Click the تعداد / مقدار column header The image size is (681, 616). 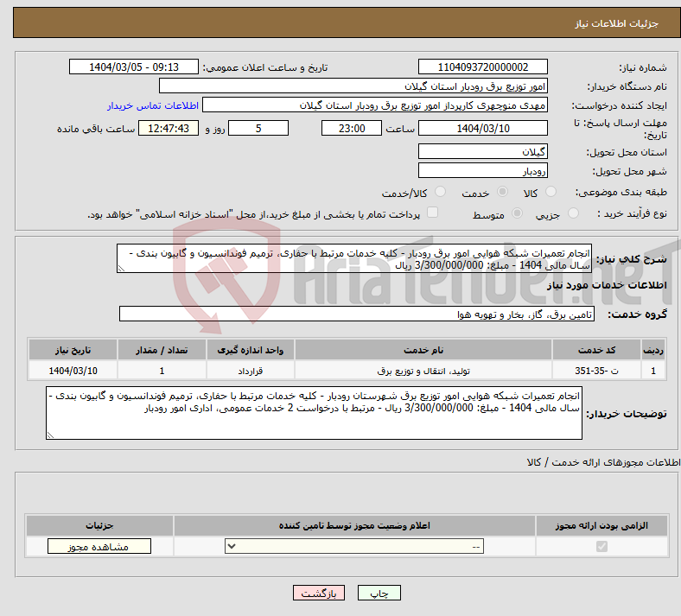pos(162,350)
